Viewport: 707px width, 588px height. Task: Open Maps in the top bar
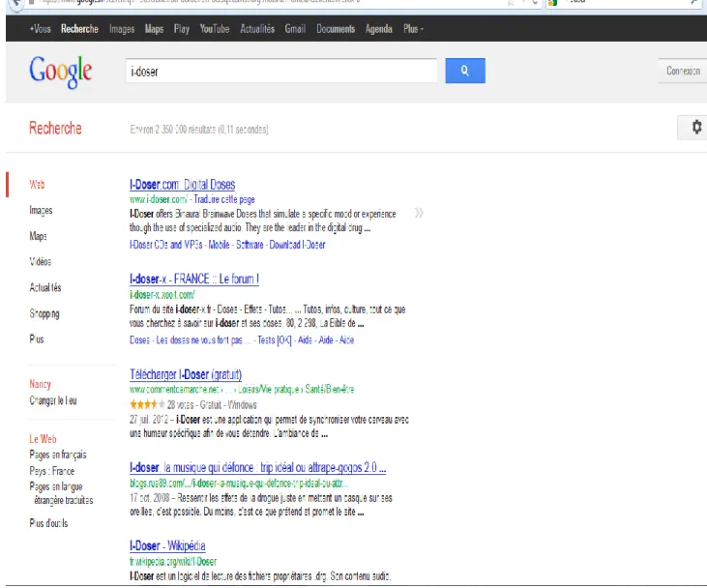tap(154, 29)
